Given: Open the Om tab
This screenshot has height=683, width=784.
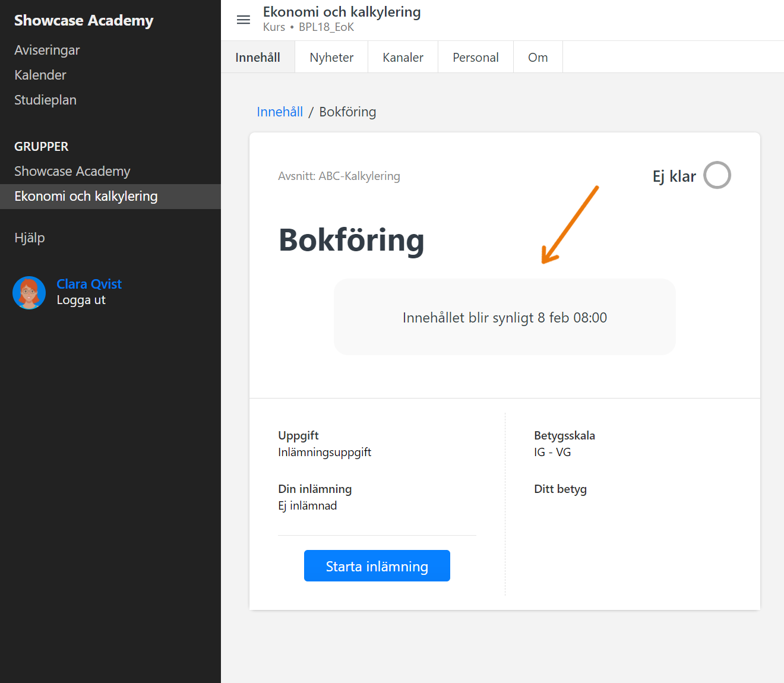Looking at the screenshot, I should (538, 57).
